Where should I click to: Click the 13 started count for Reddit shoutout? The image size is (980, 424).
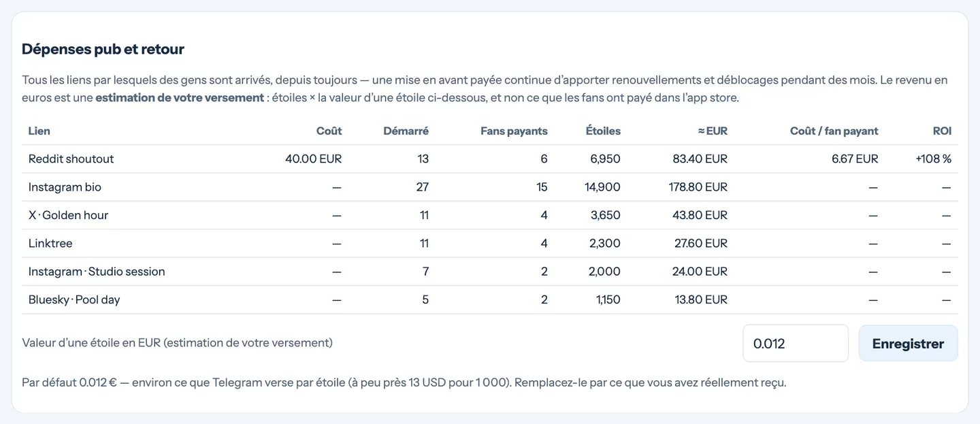423,159
